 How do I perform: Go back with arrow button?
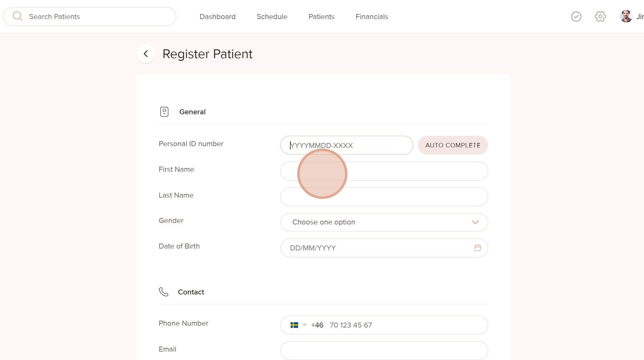(146, 54)
